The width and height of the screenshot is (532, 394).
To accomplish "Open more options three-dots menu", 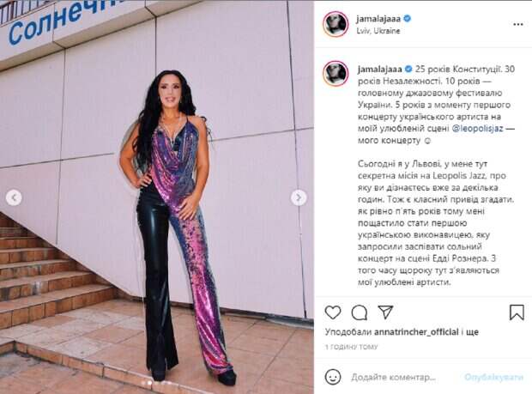I will click(517, 24).
